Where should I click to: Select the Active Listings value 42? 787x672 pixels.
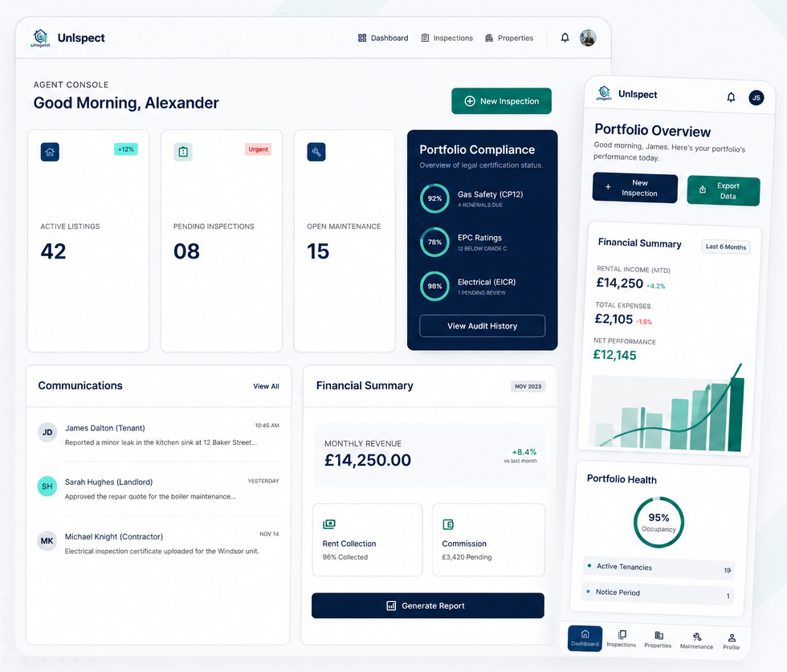[x=53, y=251]
